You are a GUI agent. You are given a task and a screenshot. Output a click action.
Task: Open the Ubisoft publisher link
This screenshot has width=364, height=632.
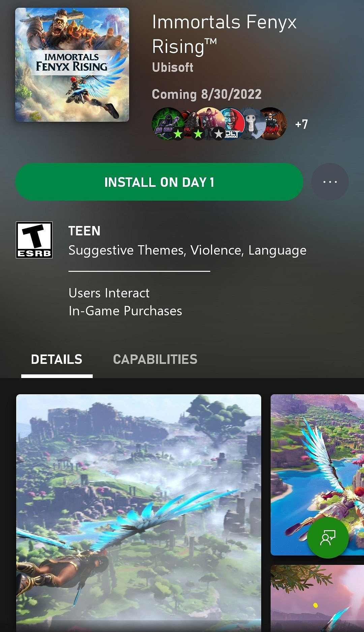[x=173, y=67]
